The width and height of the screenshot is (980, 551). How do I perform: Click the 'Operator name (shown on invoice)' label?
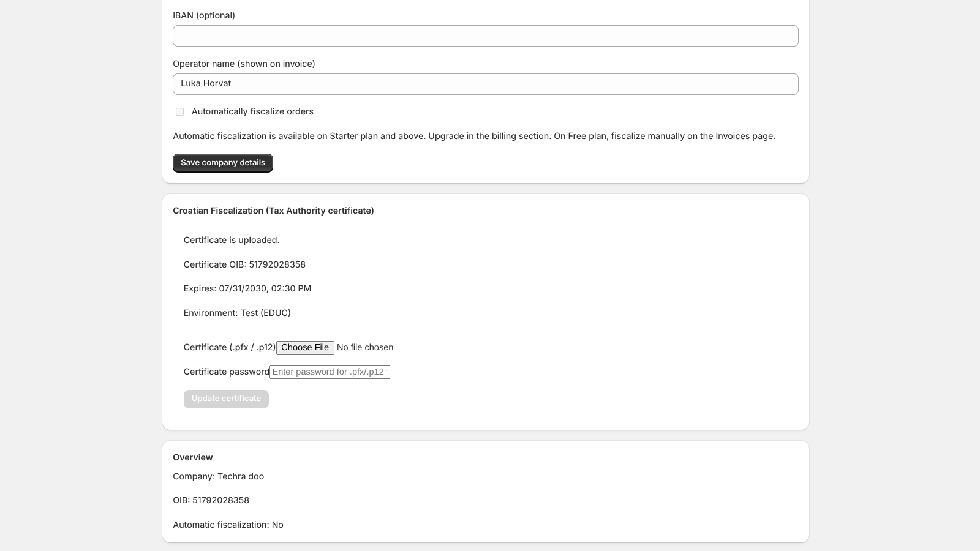[244, 64]
